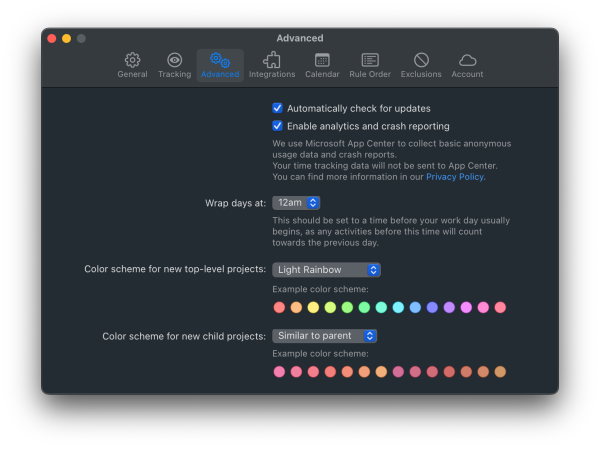Select the Advanced gears icon
The height and width of the screenshot is (449, 600).
[220, 61]
